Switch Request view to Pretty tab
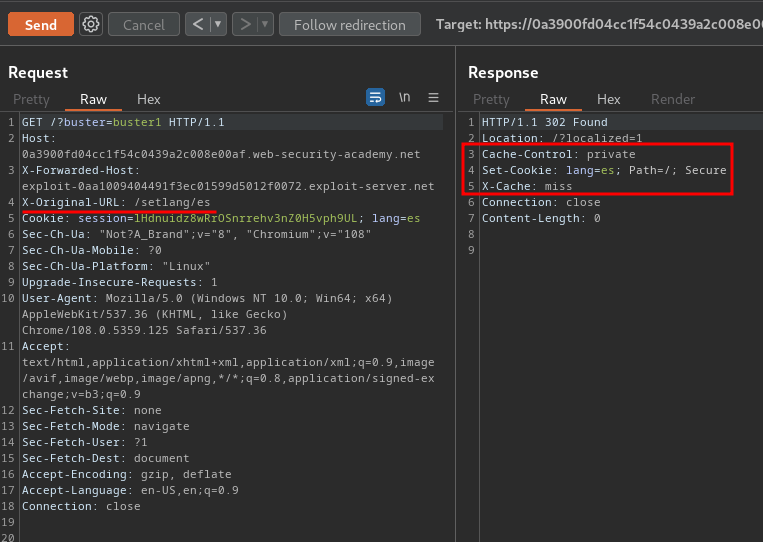This screenshot has width=763, height=542. pyautogui.click(x=31, y=99)
